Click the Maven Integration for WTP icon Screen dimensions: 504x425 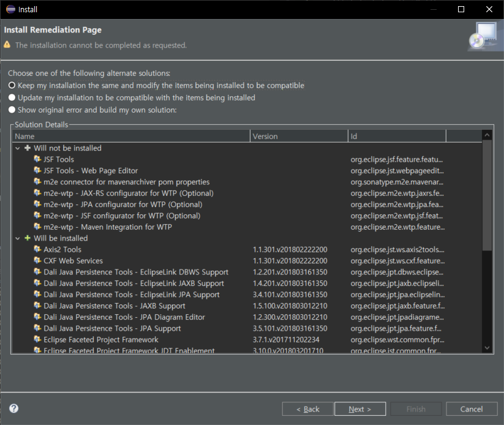pos(37,227)
